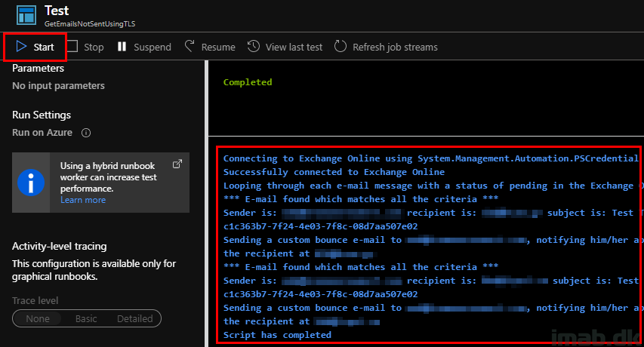Click the 'Run Settings' heading
This screenshot has height=347, width=644.
(x=42, y=115)
